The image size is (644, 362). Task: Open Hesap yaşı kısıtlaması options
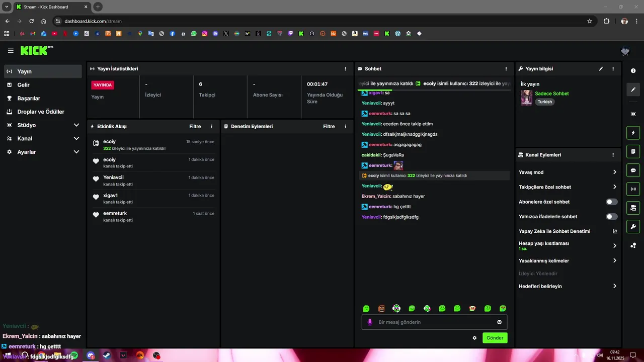click(x=568, y=246)
